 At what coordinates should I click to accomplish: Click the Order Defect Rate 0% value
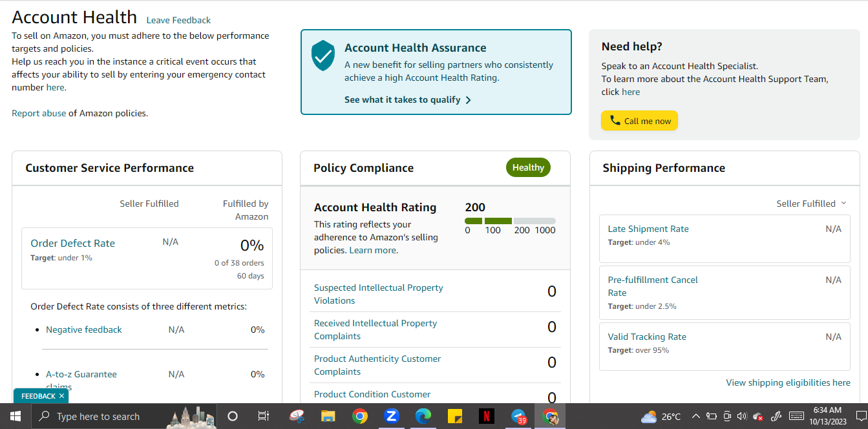point(252,245)
